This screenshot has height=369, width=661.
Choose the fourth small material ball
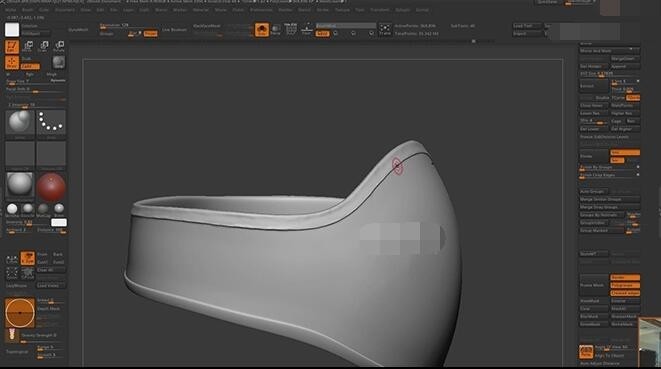tap(59, 209)
